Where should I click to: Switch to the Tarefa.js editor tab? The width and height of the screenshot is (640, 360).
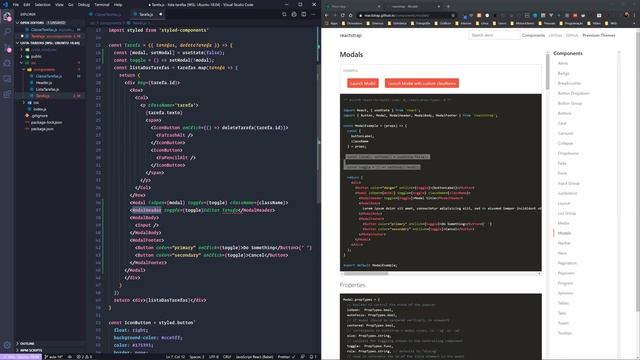pos(146,14)
